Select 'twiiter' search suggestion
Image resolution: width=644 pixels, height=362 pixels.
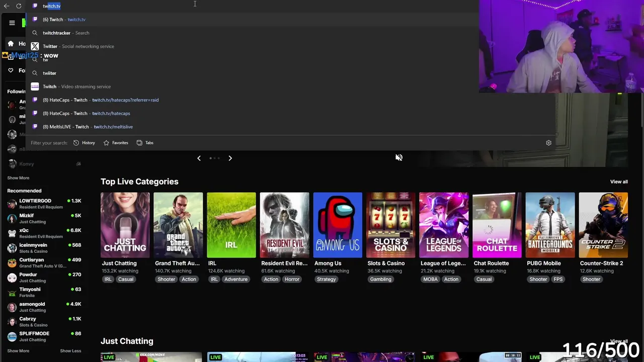click(291, 73)
